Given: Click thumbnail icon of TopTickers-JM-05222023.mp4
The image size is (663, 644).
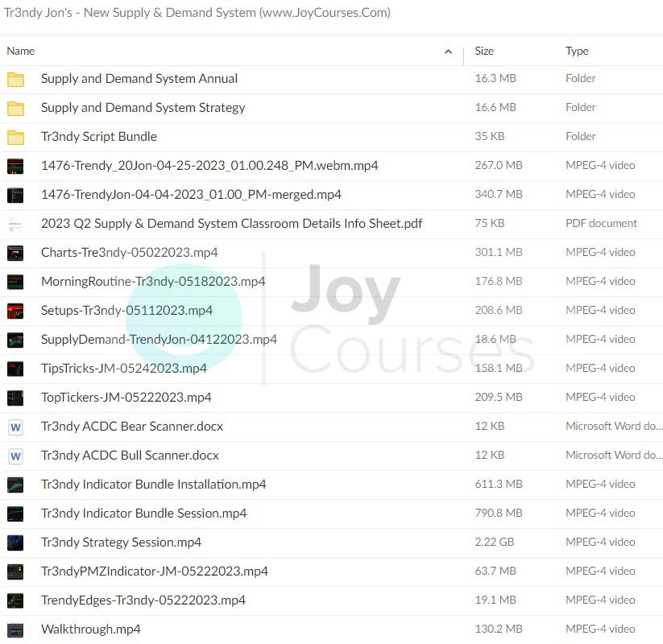Looking at the screenshot, I should (15, 398).
